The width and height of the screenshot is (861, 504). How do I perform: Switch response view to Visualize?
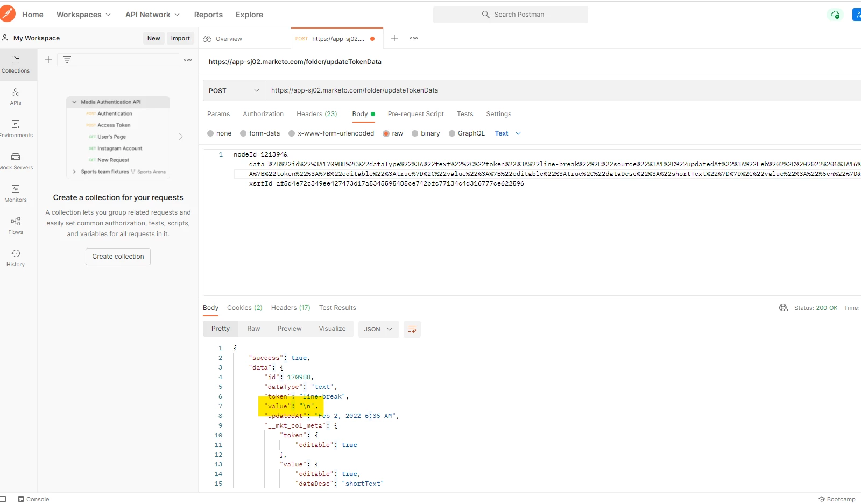coord(332,329)
